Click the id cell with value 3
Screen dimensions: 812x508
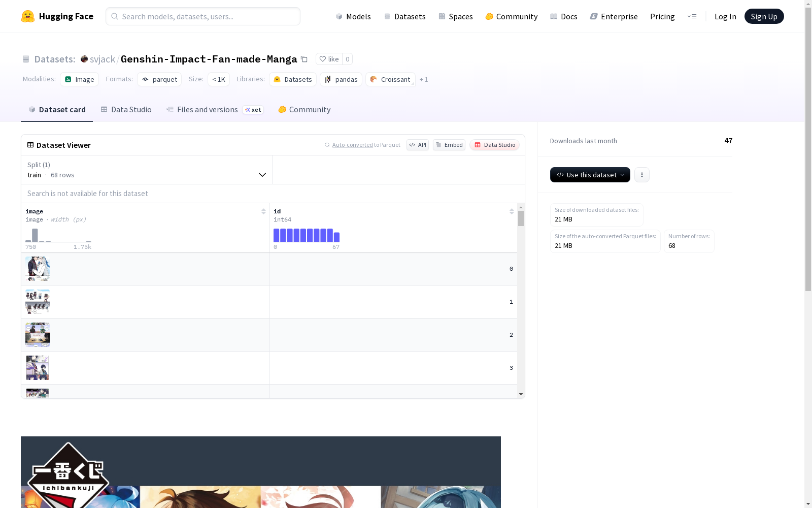[393, 368]
